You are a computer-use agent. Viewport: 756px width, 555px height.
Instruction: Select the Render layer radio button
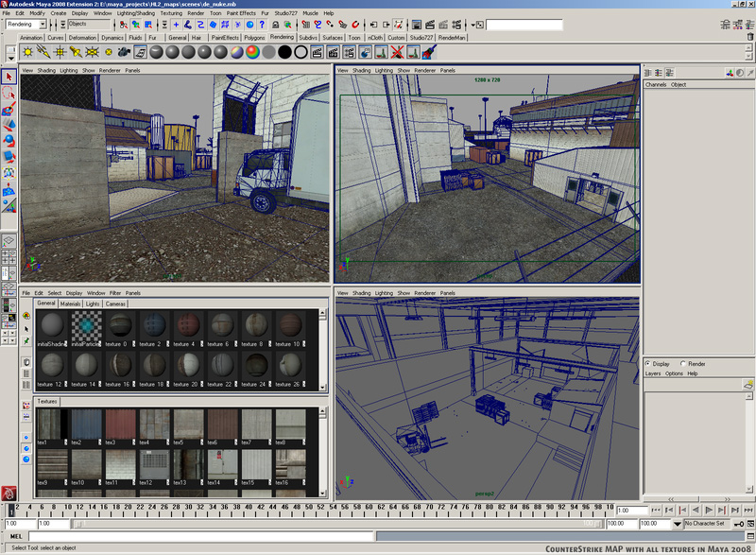pos(683,364)
